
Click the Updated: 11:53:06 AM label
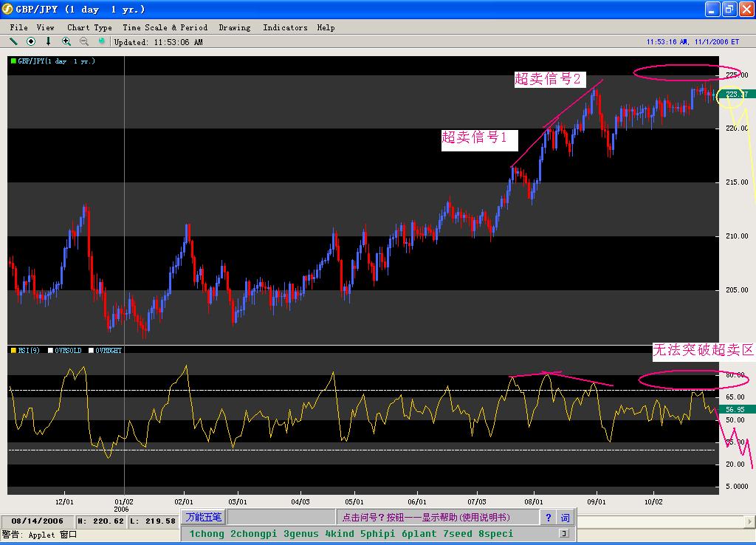click(x=158, y=42)
